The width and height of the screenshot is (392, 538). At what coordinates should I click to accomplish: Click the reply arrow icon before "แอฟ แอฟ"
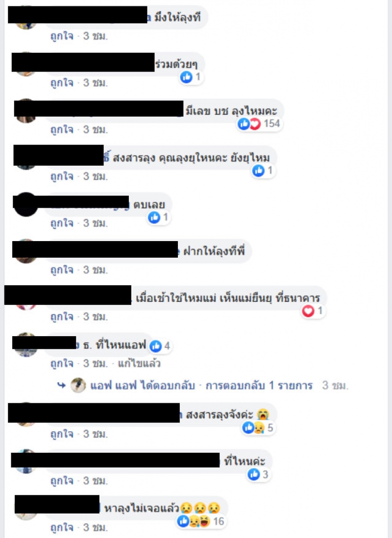pyautogui.click(x=61, y=385)
